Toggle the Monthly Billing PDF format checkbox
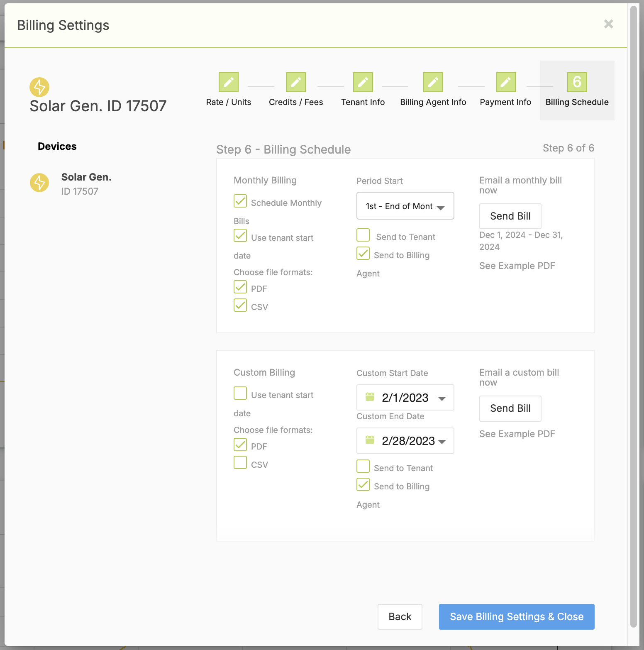The width and height of the screenshot is (644, 650). [x=240, y=287]
